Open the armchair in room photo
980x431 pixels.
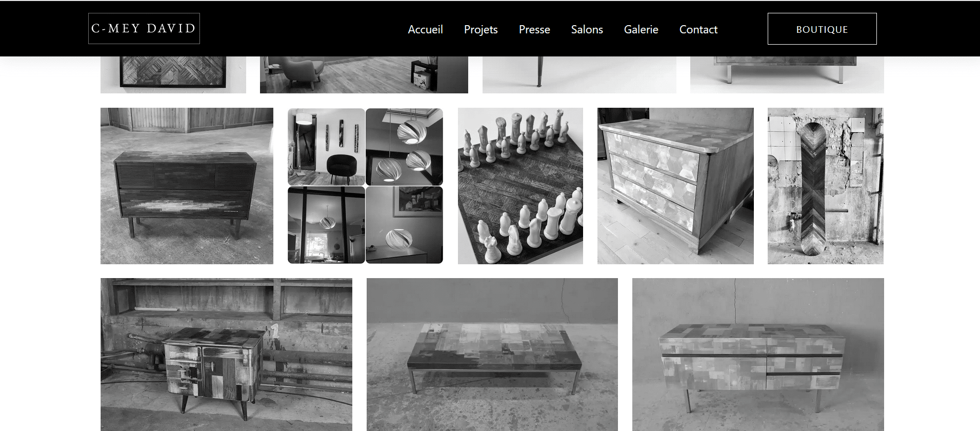(364, 74)
